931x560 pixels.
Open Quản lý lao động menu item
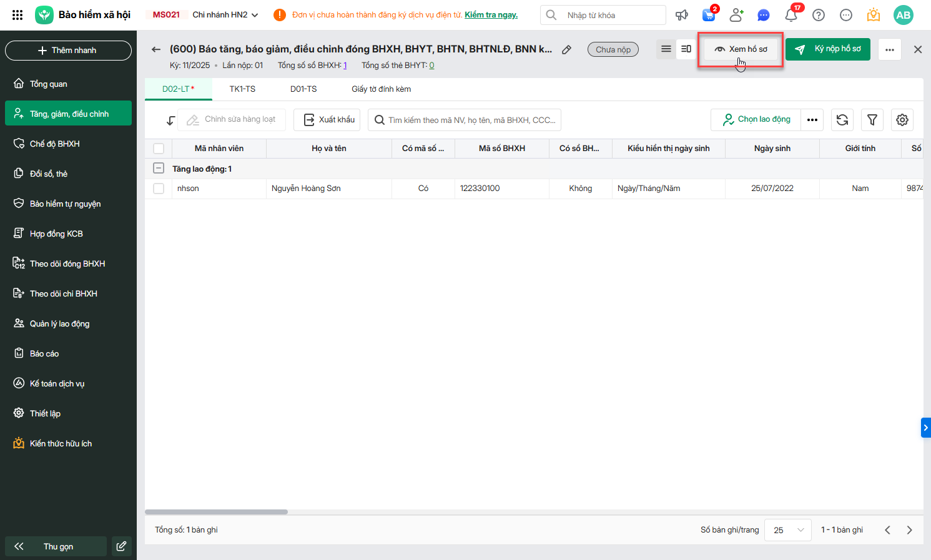(x=68, y=323)
